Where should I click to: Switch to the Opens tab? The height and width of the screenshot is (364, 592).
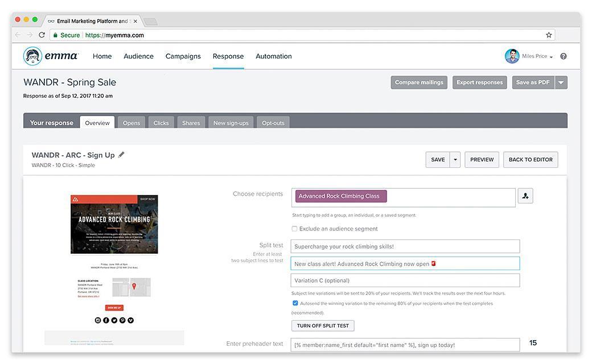(x=131, y=122)
